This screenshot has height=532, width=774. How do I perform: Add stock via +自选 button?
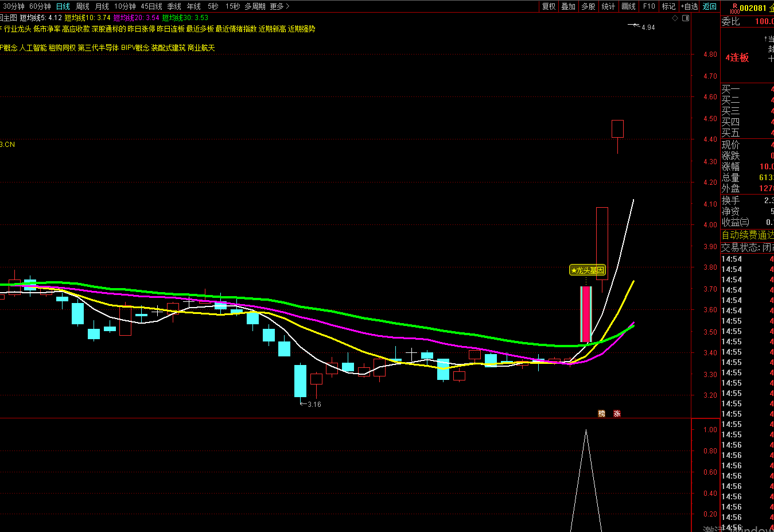pyautogui.click(x=689, y=6)
